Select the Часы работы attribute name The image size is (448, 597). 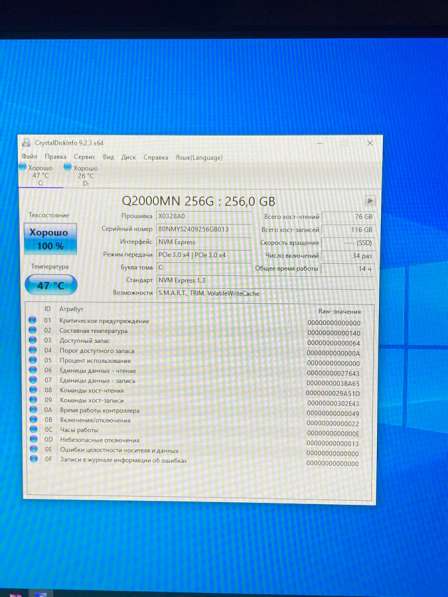pos(79,430)
